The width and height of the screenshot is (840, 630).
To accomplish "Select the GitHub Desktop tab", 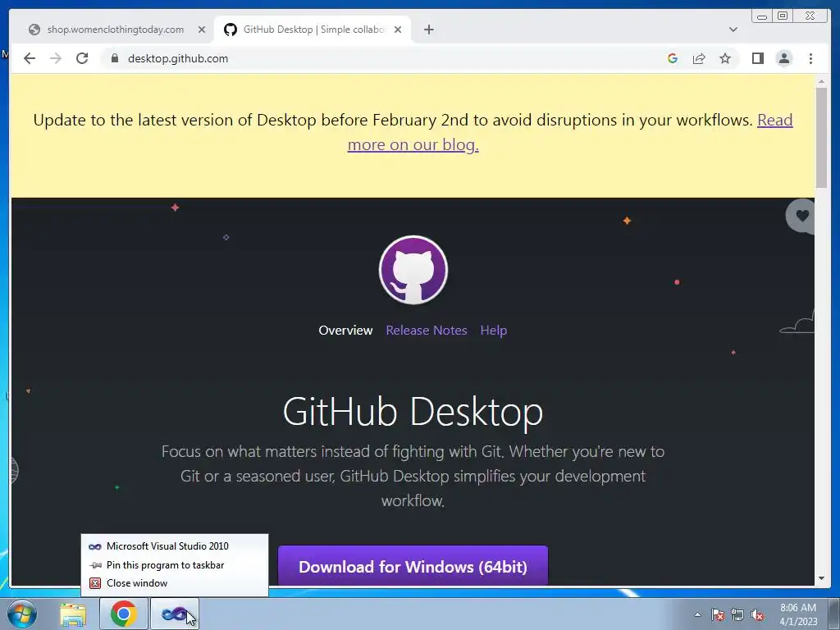I will 313,30.
